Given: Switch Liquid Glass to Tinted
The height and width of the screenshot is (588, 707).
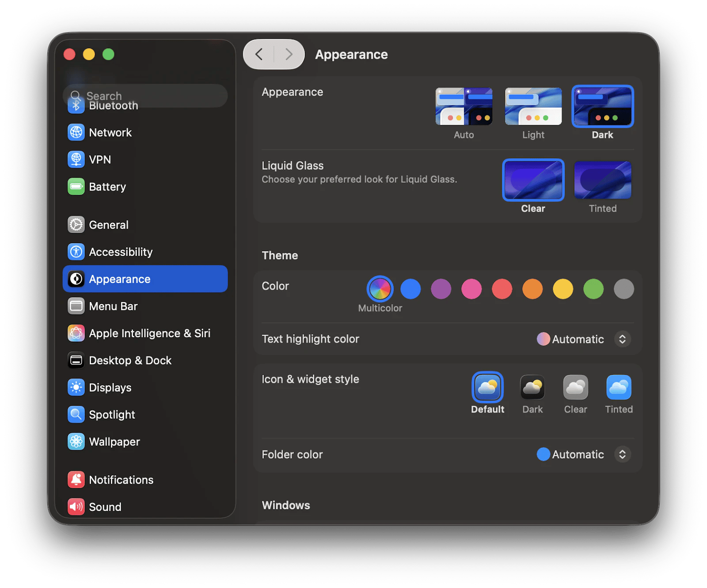Looking at the screenshot, I should (602, 180).
